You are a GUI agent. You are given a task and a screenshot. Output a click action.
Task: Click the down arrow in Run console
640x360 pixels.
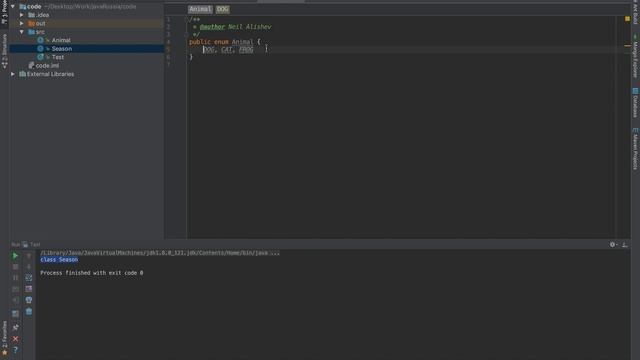[x=29, y=267]
